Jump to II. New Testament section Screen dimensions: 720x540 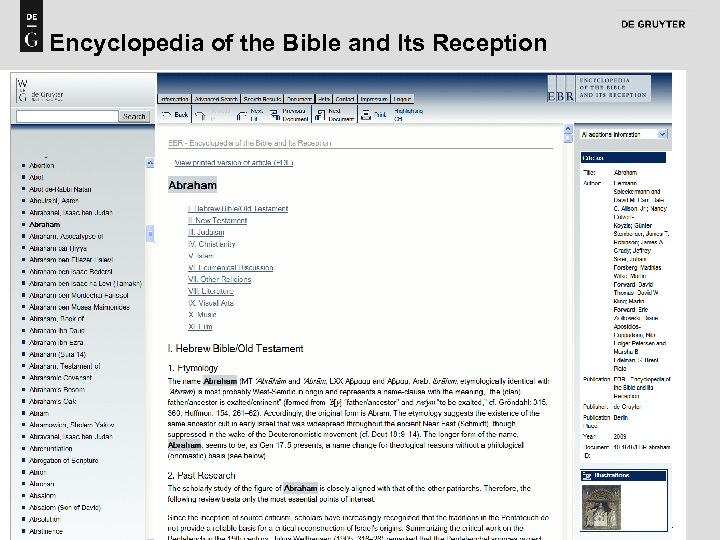[217, 220]
